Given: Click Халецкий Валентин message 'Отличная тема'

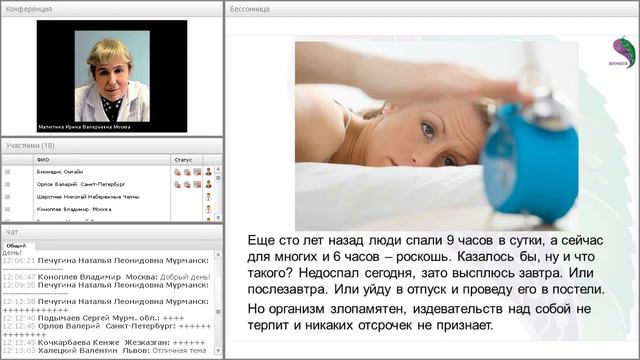Looking at the screenshot, I should click(104, 351).
